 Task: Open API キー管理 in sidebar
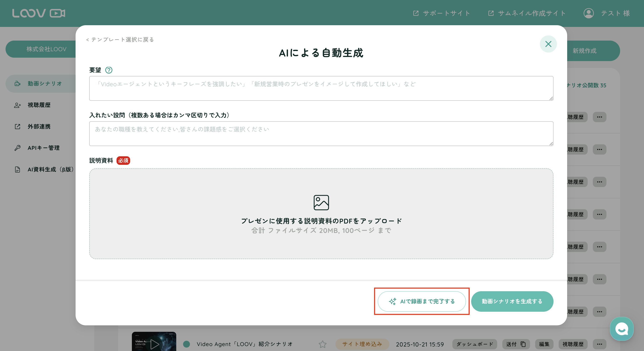[x=44, y=148]
